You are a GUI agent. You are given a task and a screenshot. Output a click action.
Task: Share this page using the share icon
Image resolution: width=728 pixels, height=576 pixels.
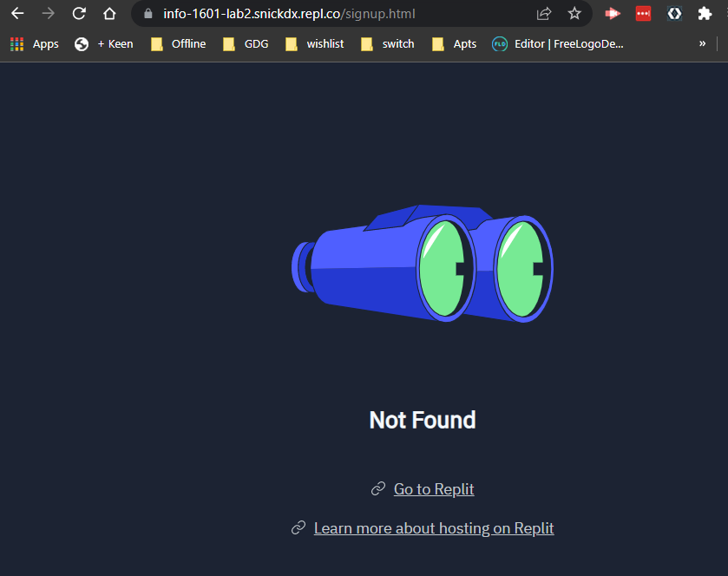(x=544, y=14)
